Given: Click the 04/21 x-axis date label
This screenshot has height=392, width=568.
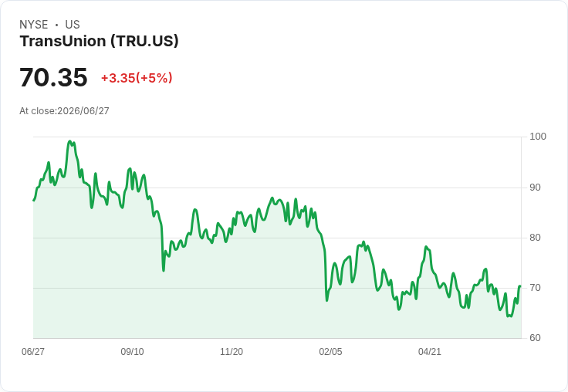Looking at the screenshot, I should 430,351.
